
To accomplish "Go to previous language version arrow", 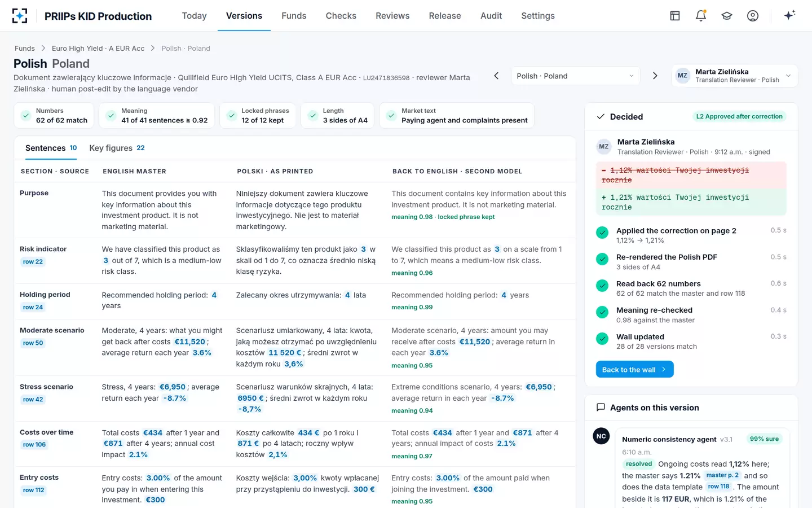I will pyautogui.click(x=496, y=76).
